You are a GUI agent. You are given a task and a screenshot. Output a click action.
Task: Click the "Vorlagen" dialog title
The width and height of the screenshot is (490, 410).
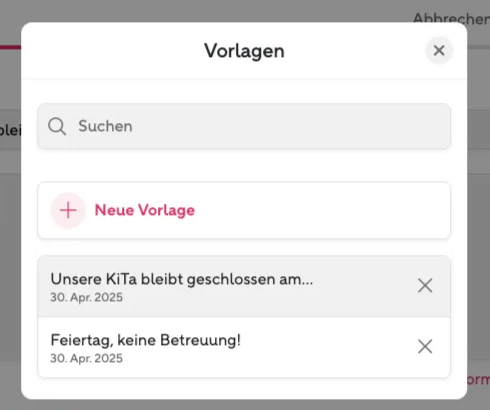point(244,51)
